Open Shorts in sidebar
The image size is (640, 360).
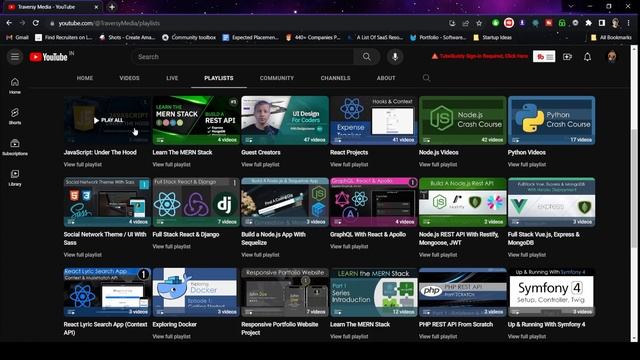tap(15, 116)
